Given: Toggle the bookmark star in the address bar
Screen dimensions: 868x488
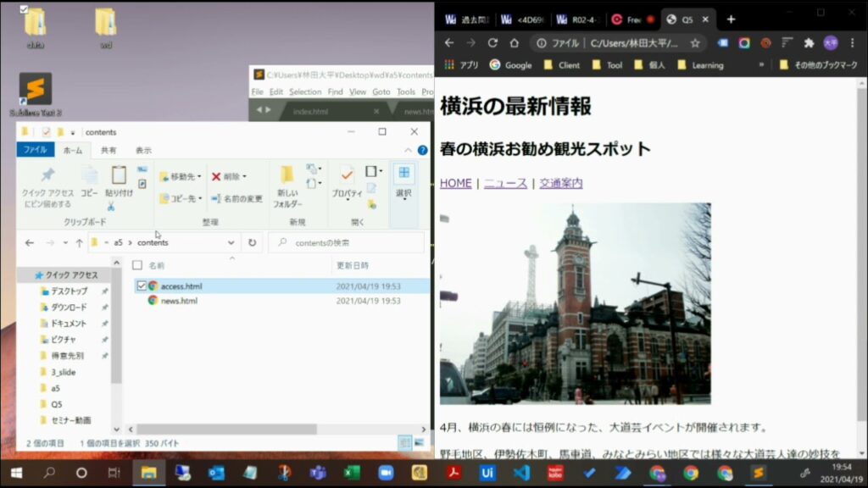Looking at the screenshot, I should pyautogui.click(x=695, y=42).
